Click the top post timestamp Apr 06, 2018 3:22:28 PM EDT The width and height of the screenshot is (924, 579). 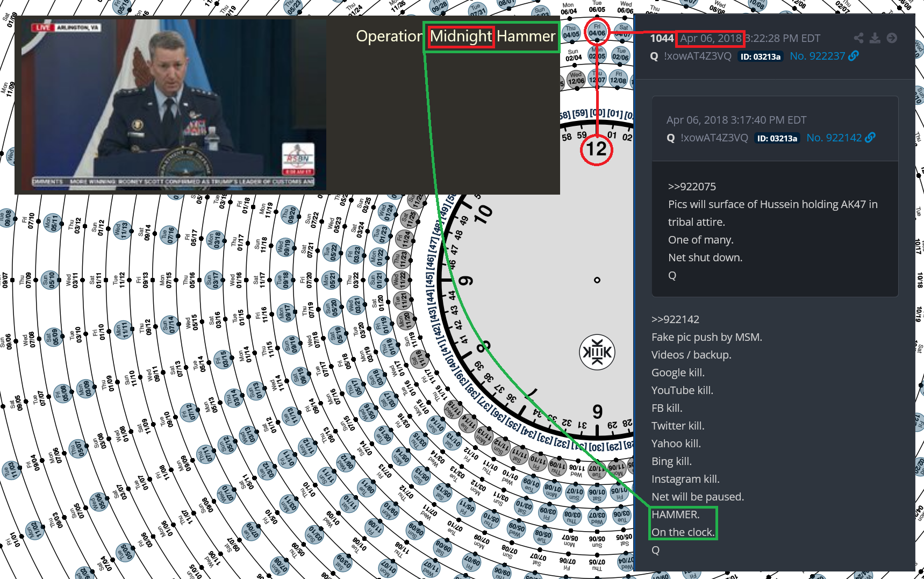coord(750,38)
